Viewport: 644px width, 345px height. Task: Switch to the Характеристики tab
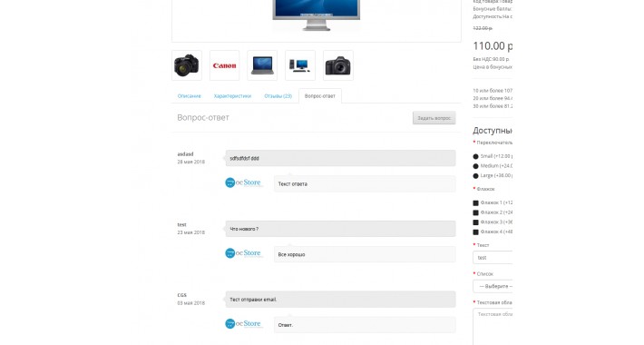click(232, 96)
